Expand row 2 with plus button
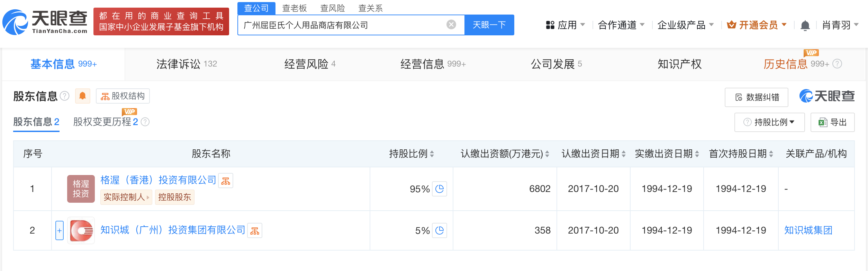 click(x=60, y=230)
